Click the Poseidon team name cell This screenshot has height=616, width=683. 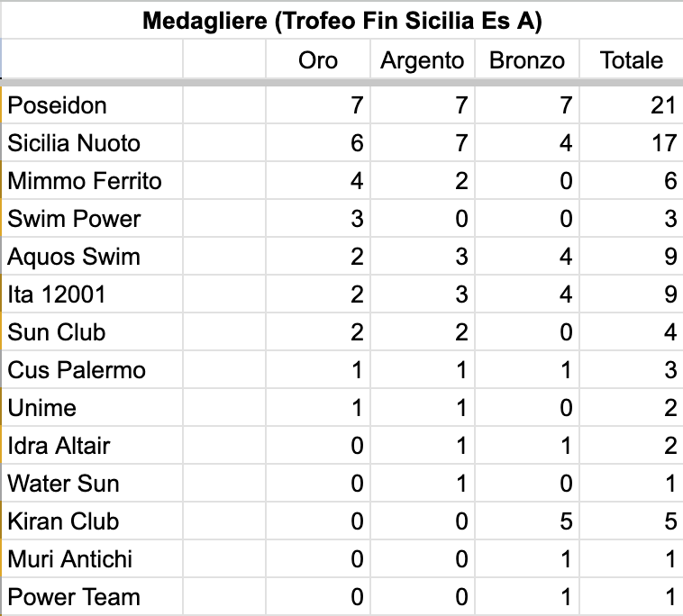point(92,104)
